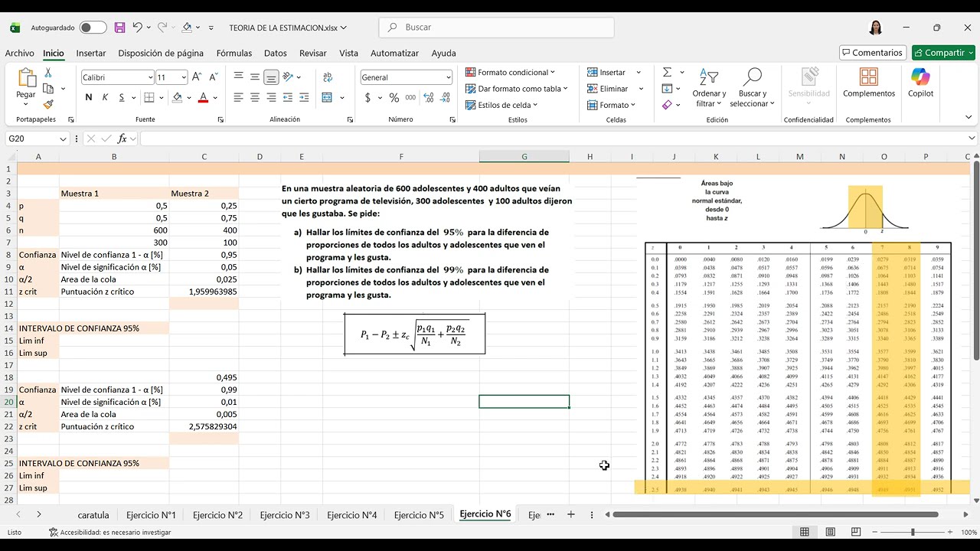This screenshot has height=551, width=980.
Task: Open the Archivo menu tab
Action: point(20,53)
